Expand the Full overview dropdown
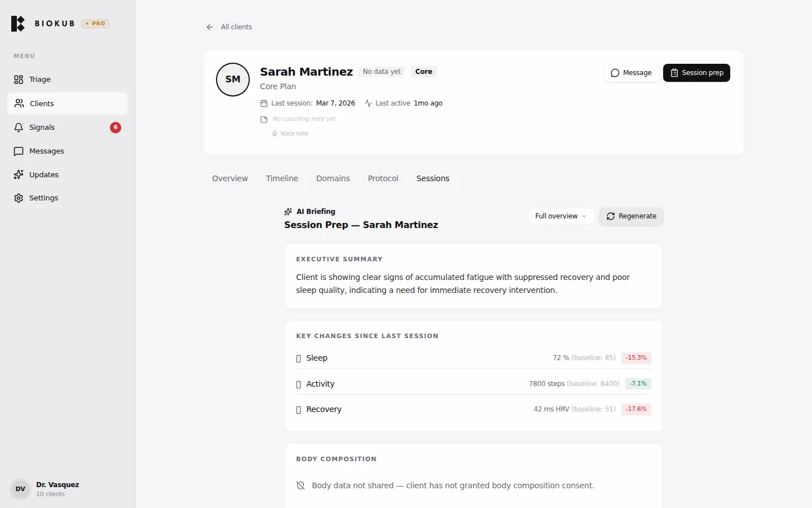 [561, 216]
